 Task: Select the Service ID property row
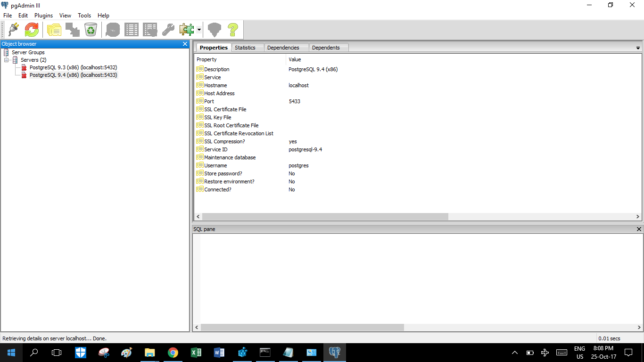pos(418,149)
